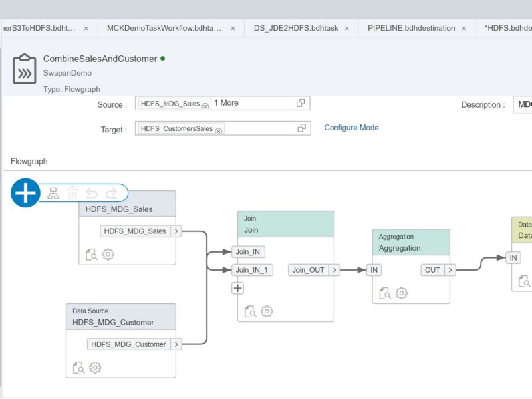This screenshot has width=532, height=399.
Task: Switch to PIPELINE.bdhdestination tab
Action: click(x=411, y=28)
